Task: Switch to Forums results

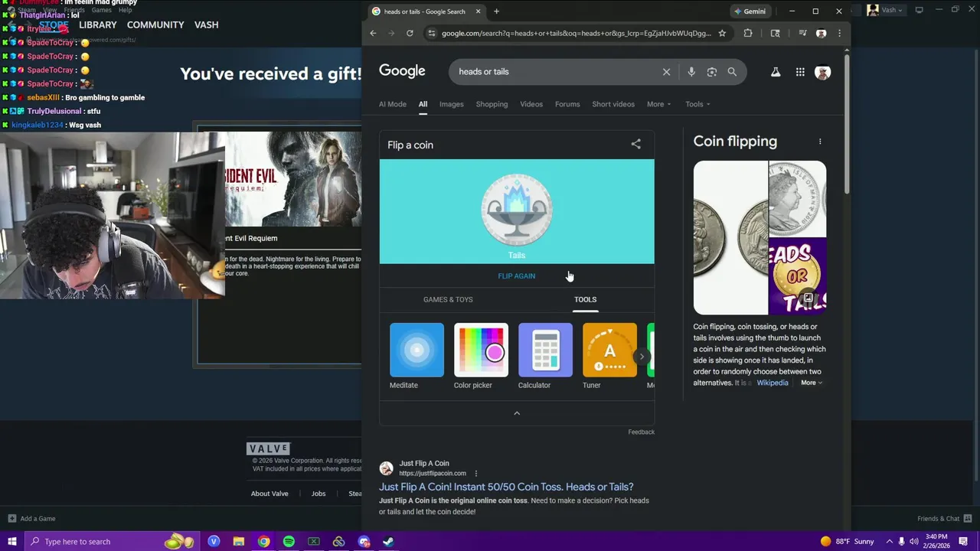Action: coord(567,104)
